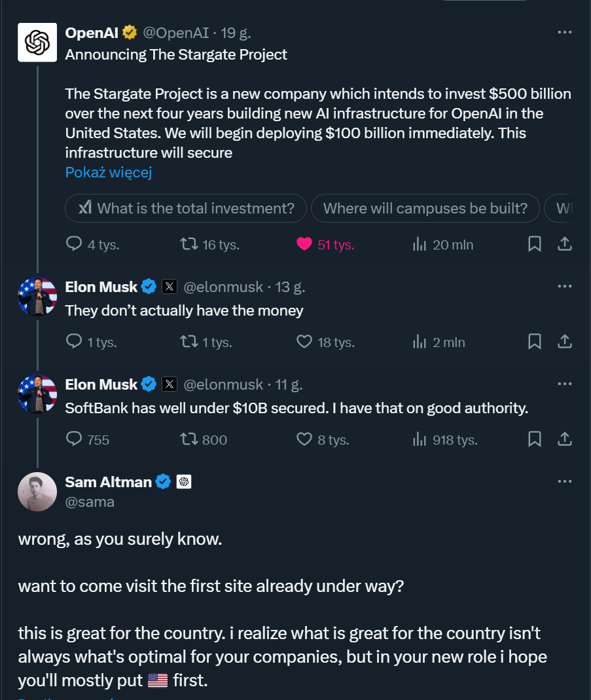Open Sam Altman's profile picture
This screenshot has height=700, width=591.
click(37, 492)
